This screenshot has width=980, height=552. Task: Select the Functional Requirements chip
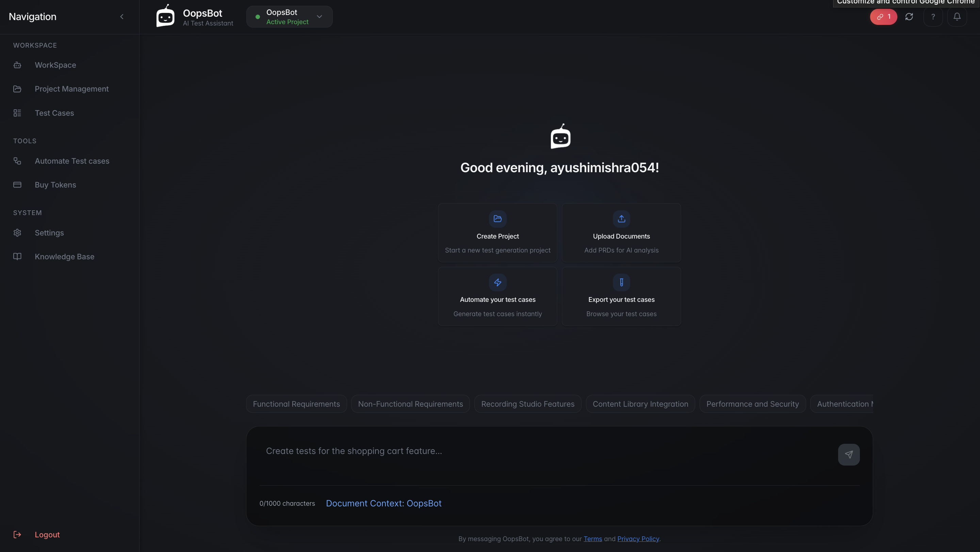coord(296,404)
